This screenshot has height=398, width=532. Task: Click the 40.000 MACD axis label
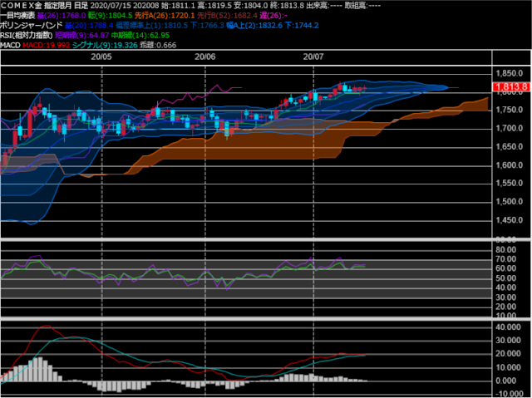click(x=508, y=327)
